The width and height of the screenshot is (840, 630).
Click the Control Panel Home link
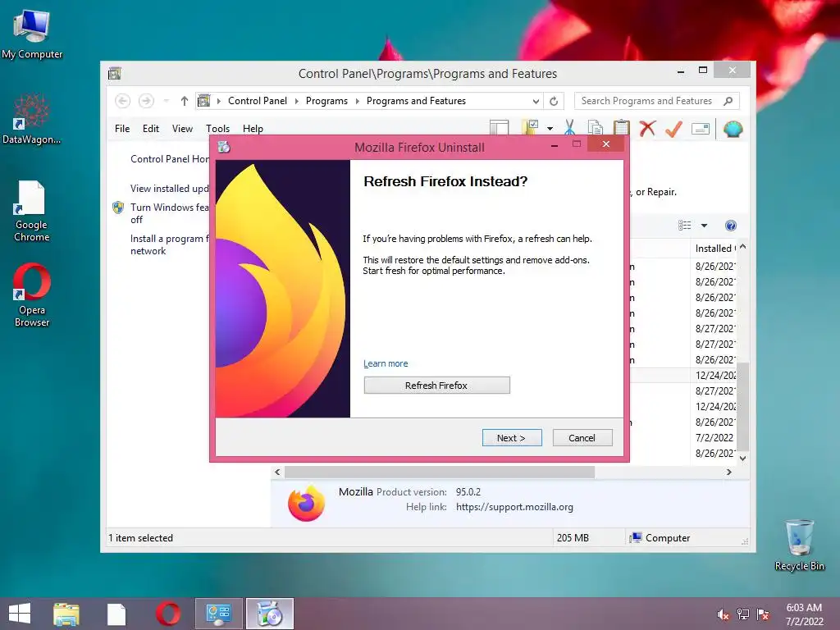(169, 158)
